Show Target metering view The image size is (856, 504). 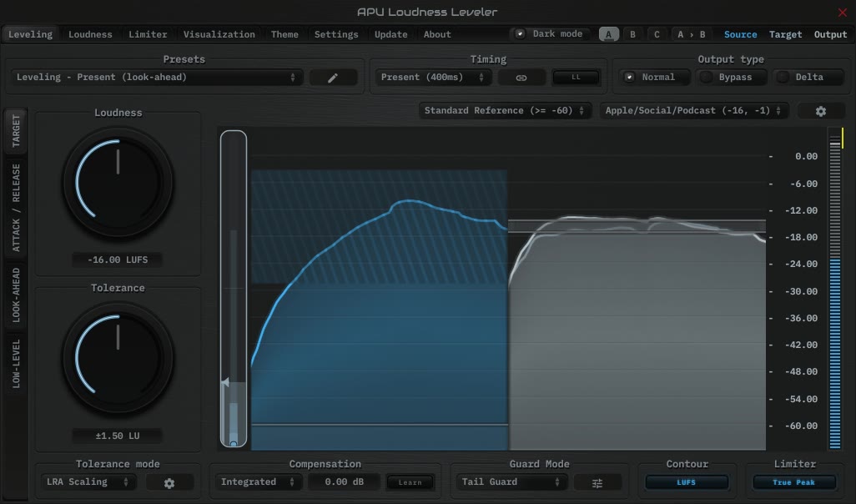[x=786, y=34]
